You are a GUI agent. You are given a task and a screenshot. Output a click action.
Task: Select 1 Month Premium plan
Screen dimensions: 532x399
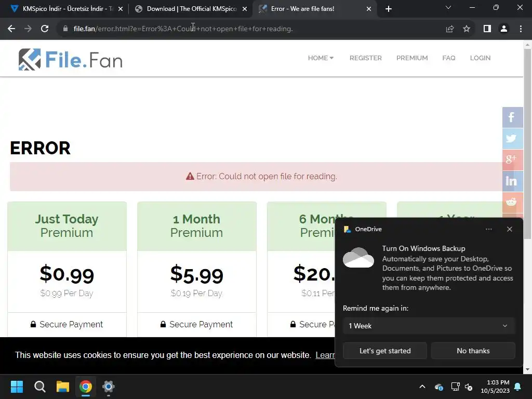[197, 226]
